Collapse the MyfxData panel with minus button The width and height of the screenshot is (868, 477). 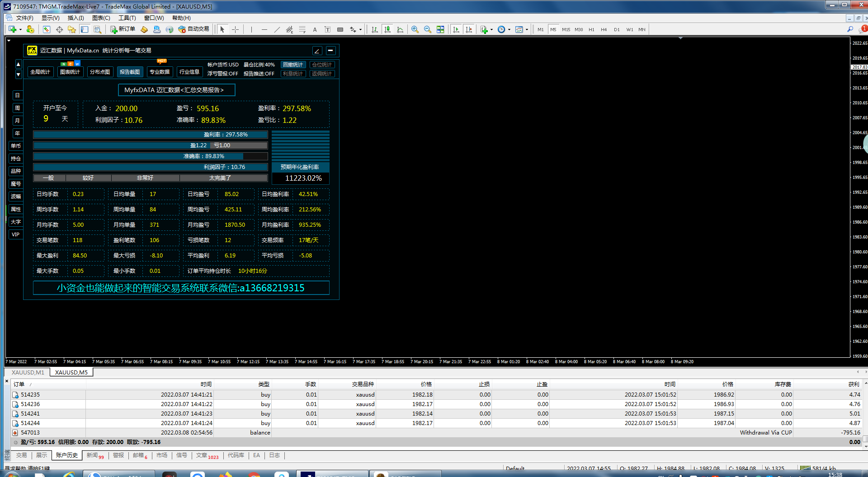(330, 51)
